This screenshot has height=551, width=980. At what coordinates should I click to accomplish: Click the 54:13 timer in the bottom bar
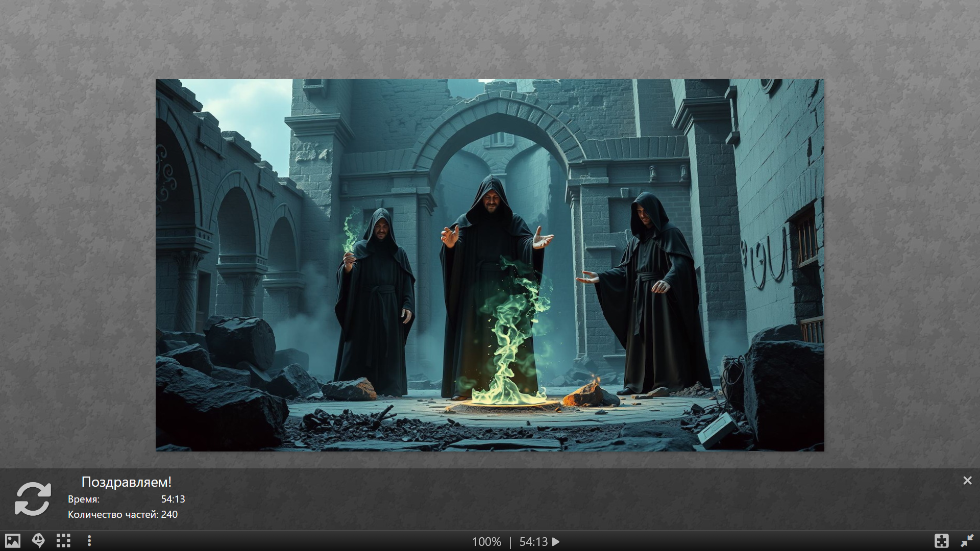533,542
